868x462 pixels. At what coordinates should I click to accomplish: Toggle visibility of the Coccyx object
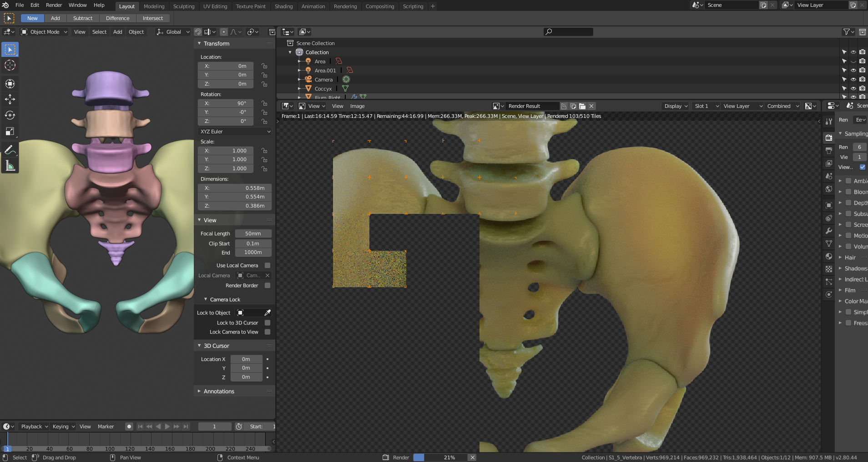pyautogui.click(x=853, y=88)
